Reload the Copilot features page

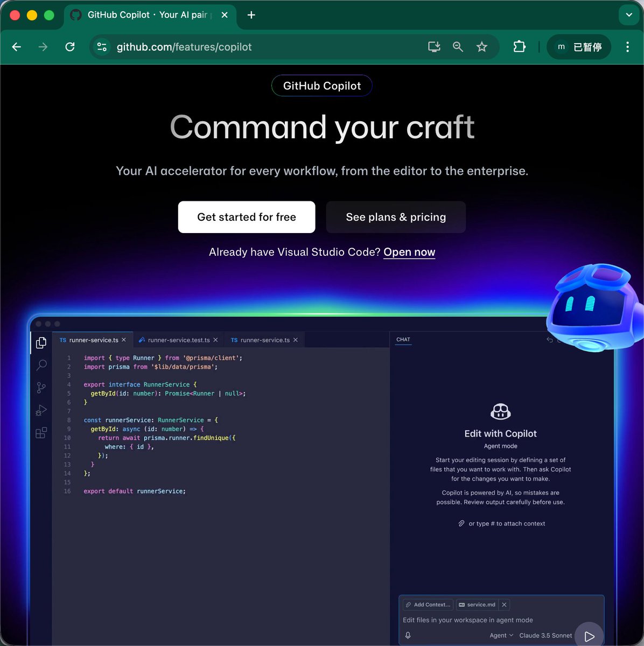[70, 47]
